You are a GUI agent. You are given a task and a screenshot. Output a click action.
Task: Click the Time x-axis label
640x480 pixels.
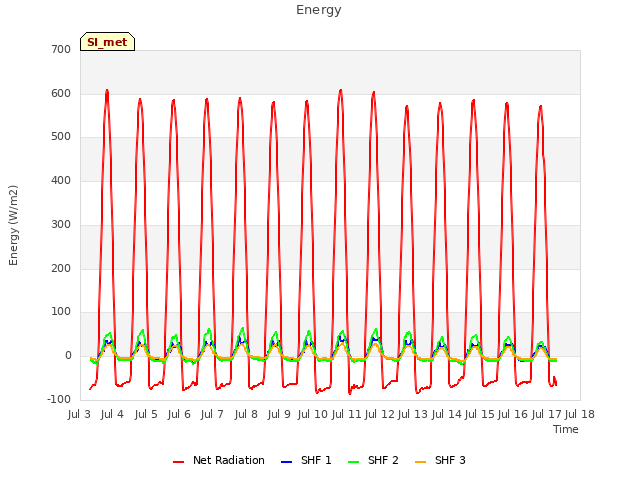(x=565, y=429)
